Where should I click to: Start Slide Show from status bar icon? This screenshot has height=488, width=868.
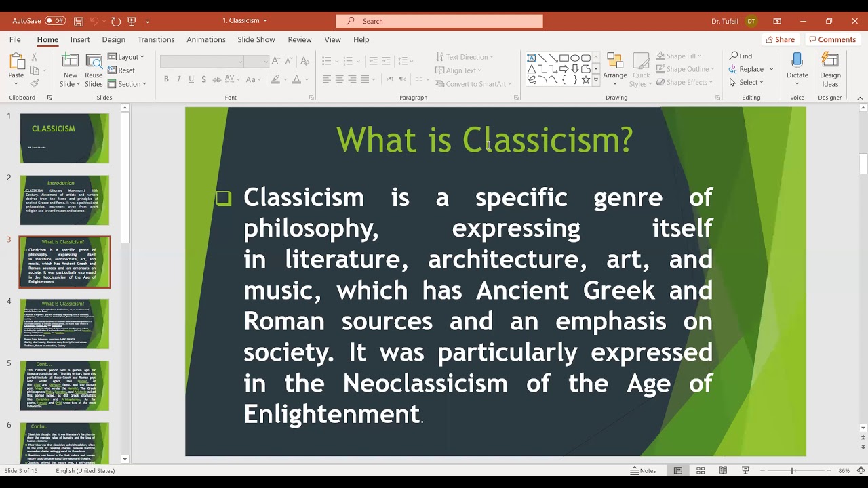click(745, 470)
